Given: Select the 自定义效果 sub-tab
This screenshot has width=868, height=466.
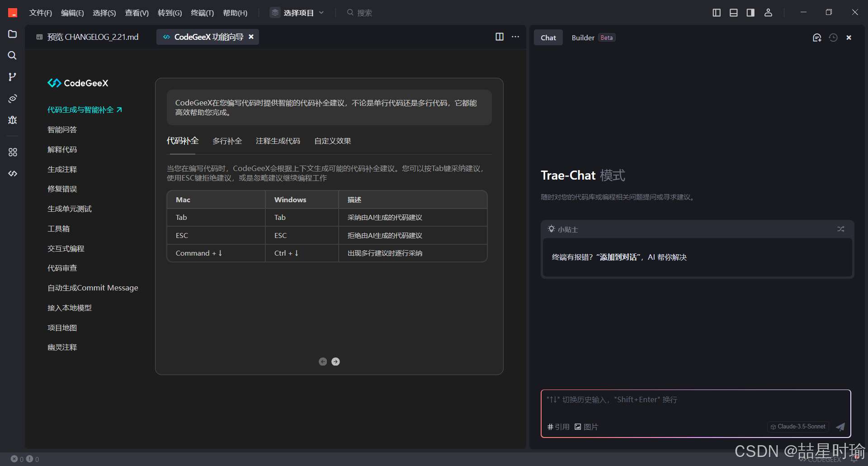Looking at the screenshot, I should 333,141.
